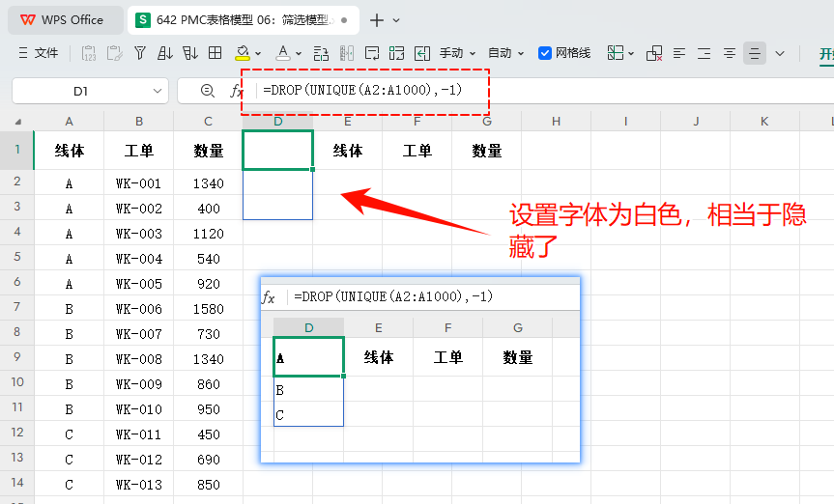Click the fx insert function icon
834x504 pixels.
pyautogui.click(x=236, y=91)
